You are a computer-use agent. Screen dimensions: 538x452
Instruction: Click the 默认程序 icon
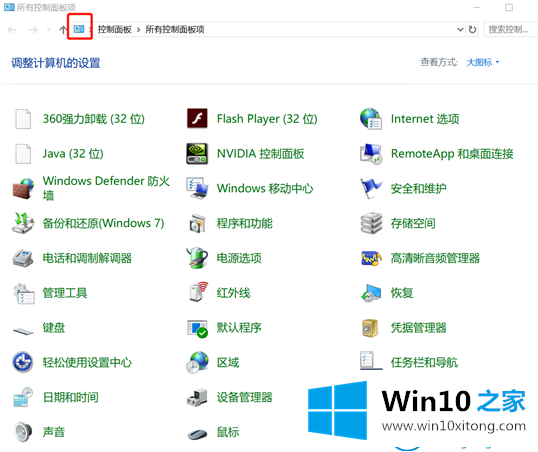point(197,328)
